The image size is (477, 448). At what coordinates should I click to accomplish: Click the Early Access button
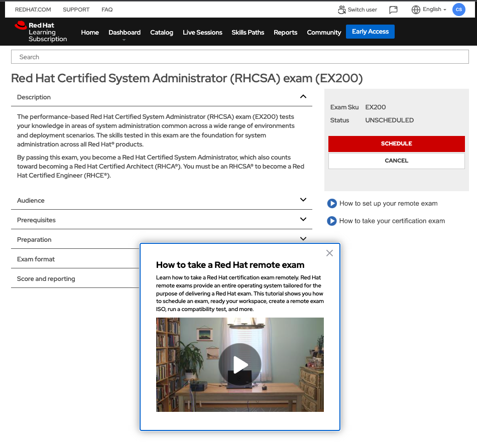point(370,32)
